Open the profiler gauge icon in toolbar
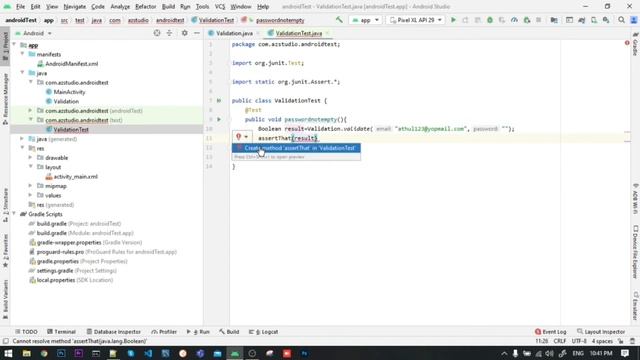The image size is (640, 360). click(x=514, y=20)
